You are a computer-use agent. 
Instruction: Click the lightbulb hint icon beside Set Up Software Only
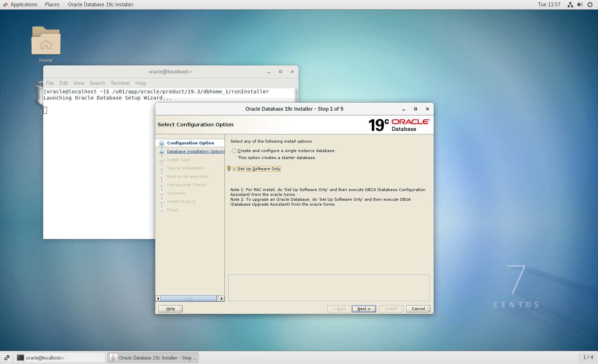click(229, 168)
